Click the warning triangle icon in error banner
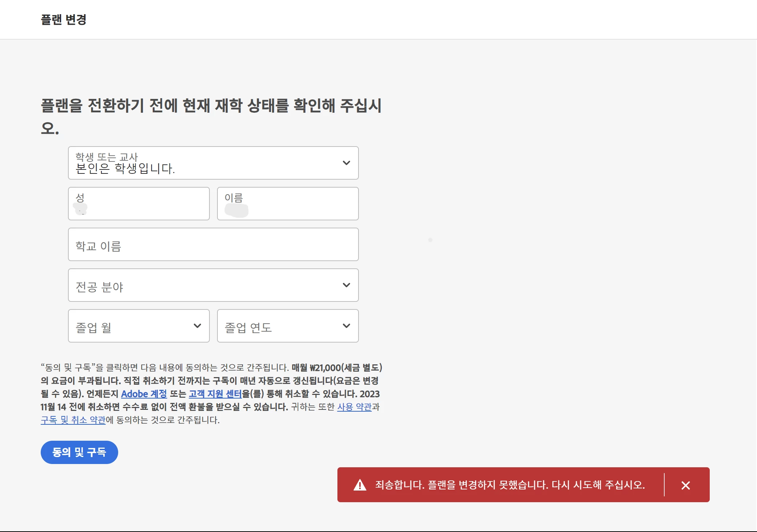 (360, 485)
